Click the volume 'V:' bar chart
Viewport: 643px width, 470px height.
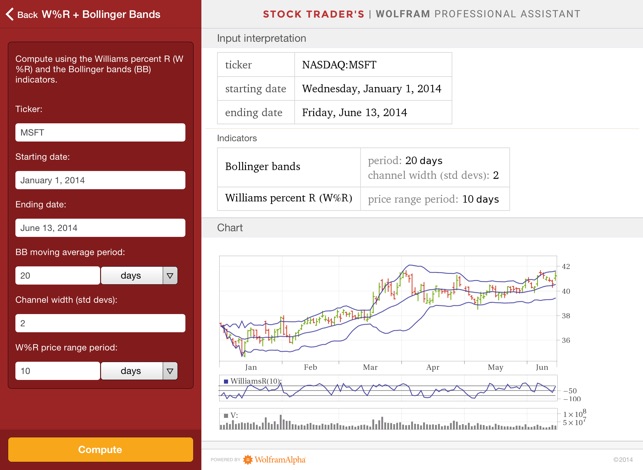[x=388, y=420]
